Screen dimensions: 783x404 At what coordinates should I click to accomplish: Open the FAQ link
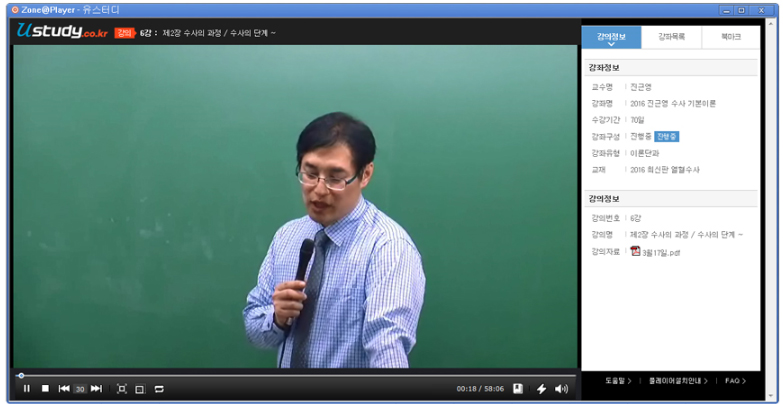(735, 381)
